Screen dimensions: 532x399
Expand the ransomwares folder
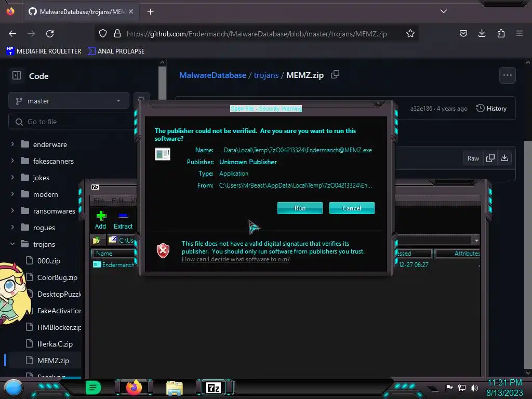pos(12,211)
